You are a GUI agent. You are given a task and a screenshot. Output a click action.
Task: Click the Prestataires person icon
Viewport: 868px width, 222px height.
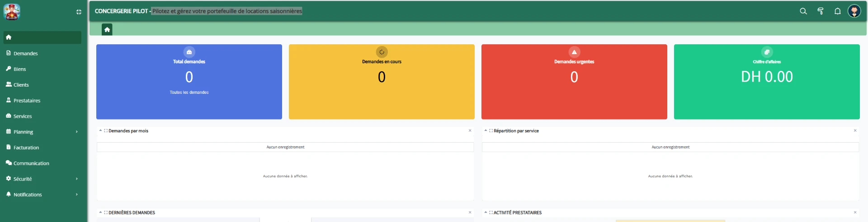tap(9, 100)
